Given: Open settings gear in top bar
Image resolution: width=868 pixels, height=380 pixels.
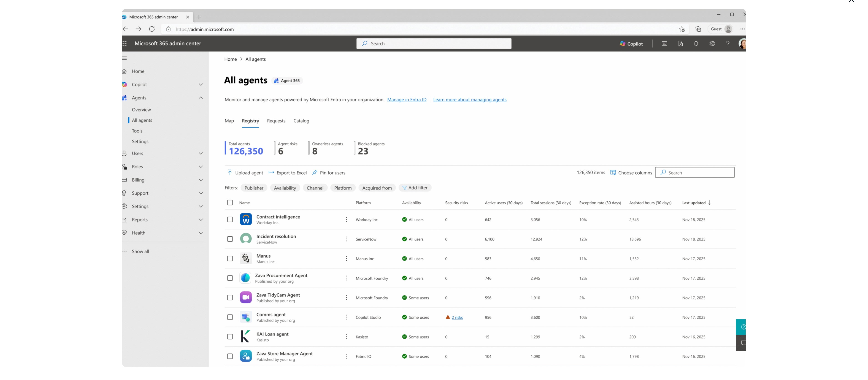Looking at the screenshot, I should (x=712, y=43).
